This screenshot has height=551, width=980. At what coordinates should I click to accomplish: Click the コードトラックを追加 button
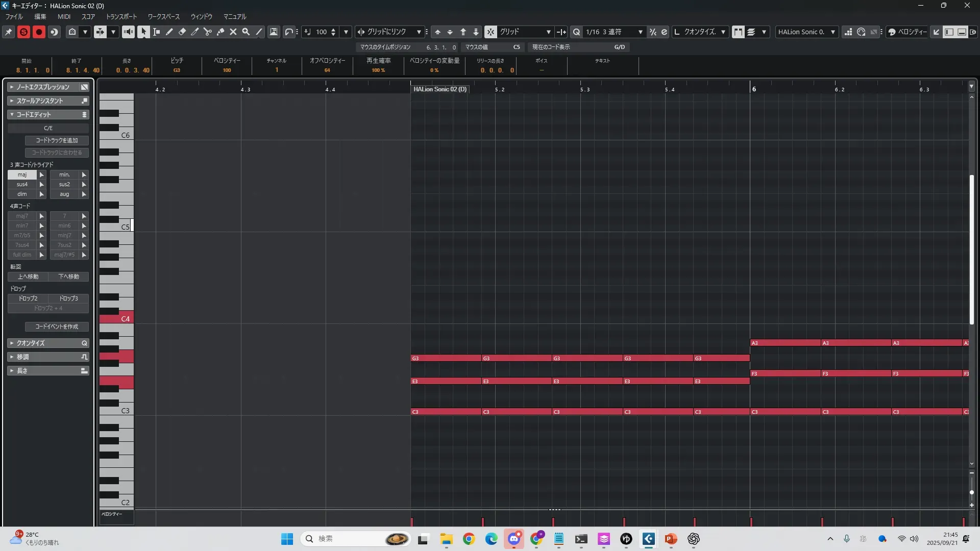tap(57, 140)
